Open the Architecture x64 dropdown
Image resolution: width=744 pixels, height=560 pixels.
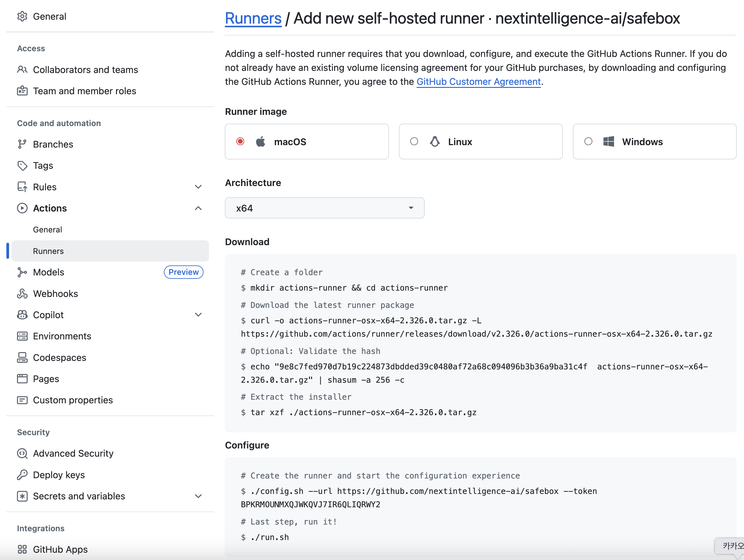pyautogui.click(x=324, y=208)
